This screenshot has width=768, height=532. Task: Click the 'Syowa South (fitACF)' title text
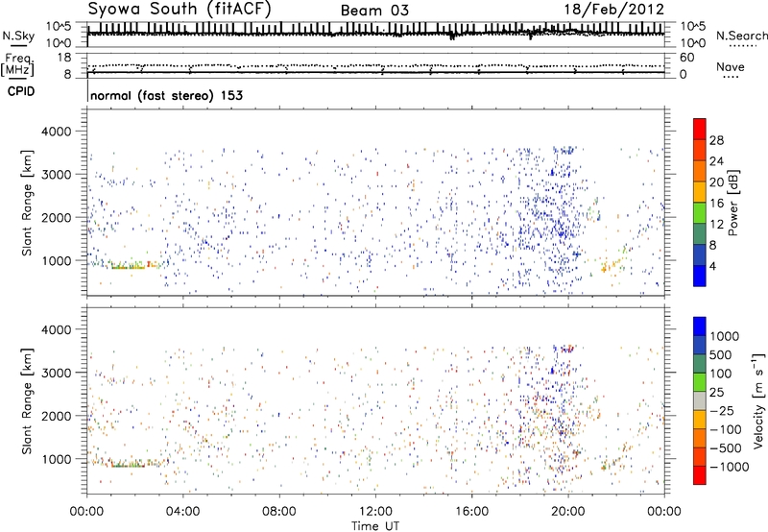click(180, 10)
